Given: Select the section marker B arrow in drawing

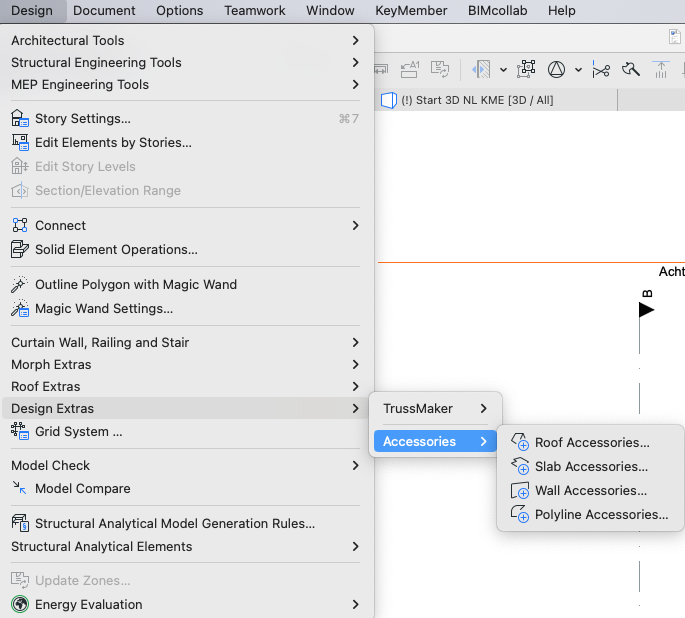Looking at the screenshot, I should coord(646,310).
